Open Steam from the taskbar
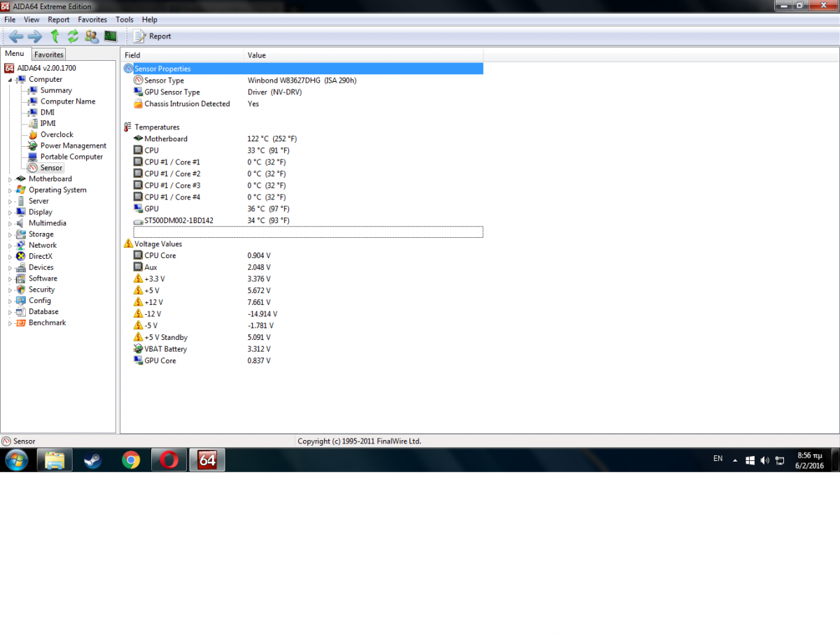 click(92, 460)
